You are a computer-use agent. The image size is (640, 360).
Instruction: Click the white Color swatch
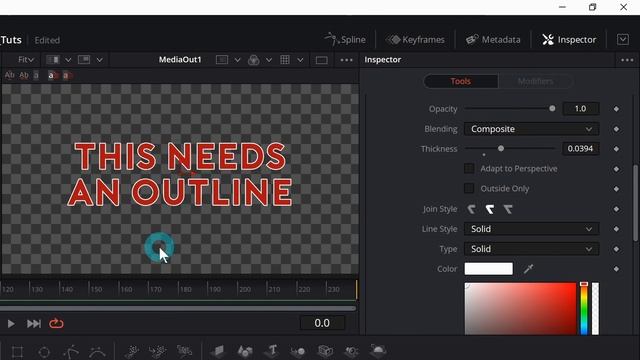(x=489, y=269)
